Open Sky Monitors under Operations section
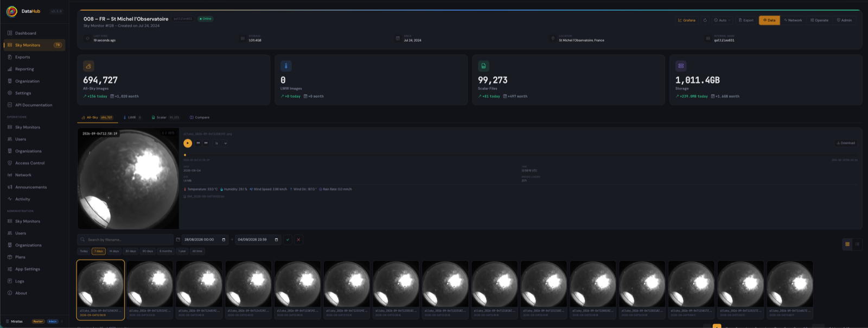This screenshot has height=328, width=868. tap(34, 127)
